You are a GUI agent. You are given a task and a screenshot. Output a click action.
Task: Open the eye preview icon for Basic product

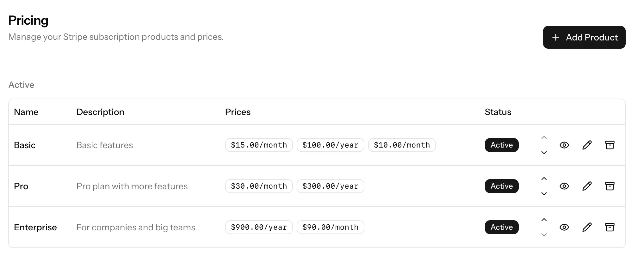click(564, 145)
